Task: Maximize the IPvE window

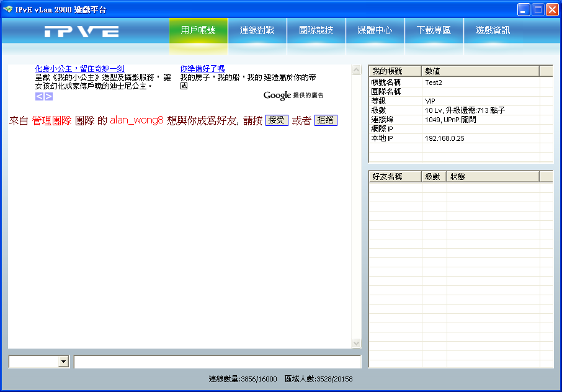Action: click(538, 10)
